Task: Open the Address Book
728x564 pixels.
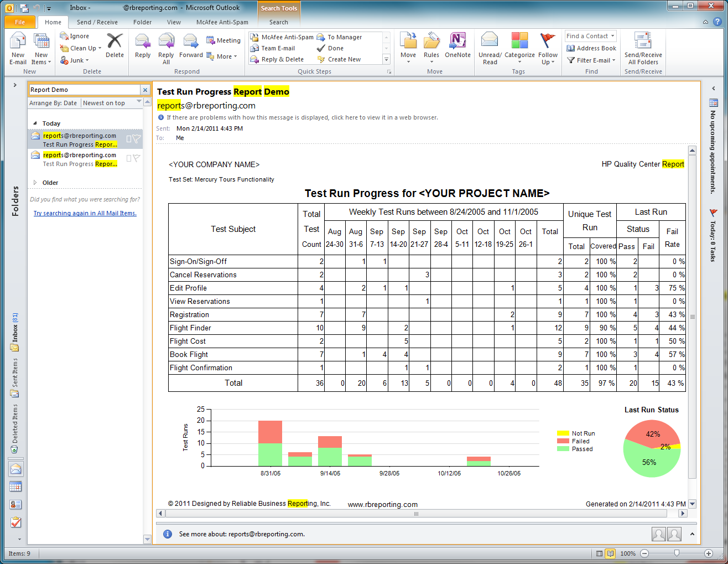Action: tap(591, 48)
